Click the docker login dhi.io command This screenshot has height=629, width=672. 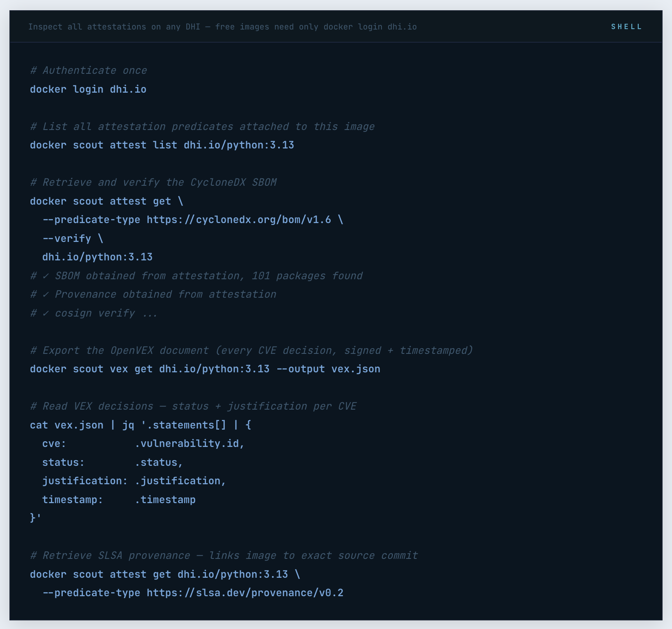point(88,89)
